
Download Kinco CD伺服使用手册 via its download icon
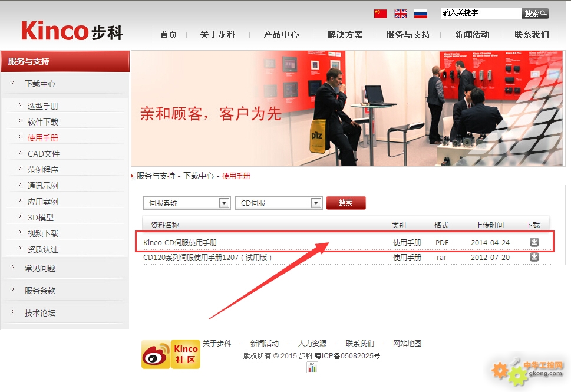coord(534,242)
